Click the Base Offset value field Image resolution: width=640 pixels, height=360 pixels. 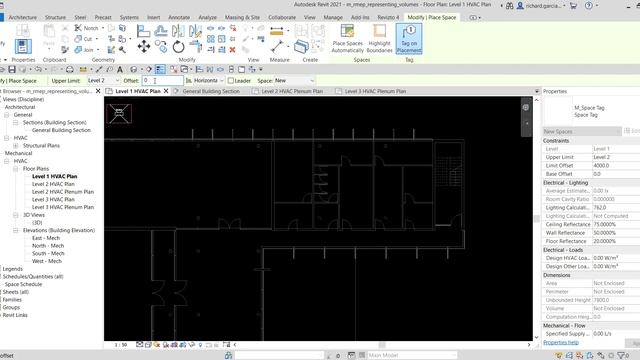pyautogui.click(x=616, y=174)
